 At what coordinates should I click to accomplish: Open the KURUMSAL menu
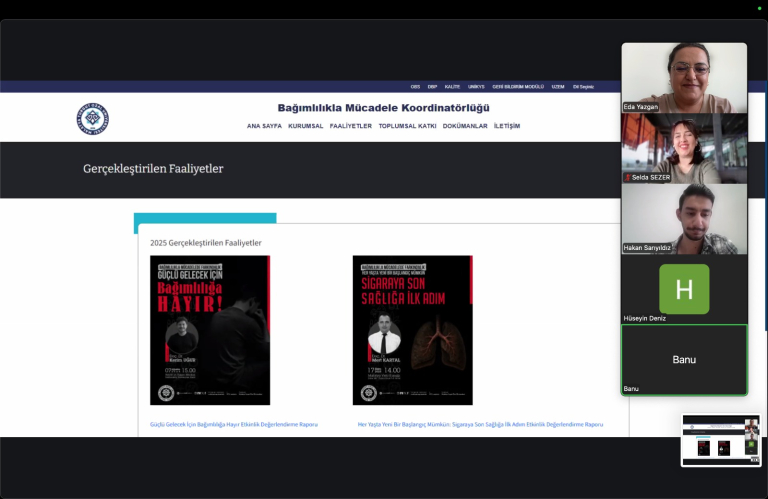(x=305, y=126)
